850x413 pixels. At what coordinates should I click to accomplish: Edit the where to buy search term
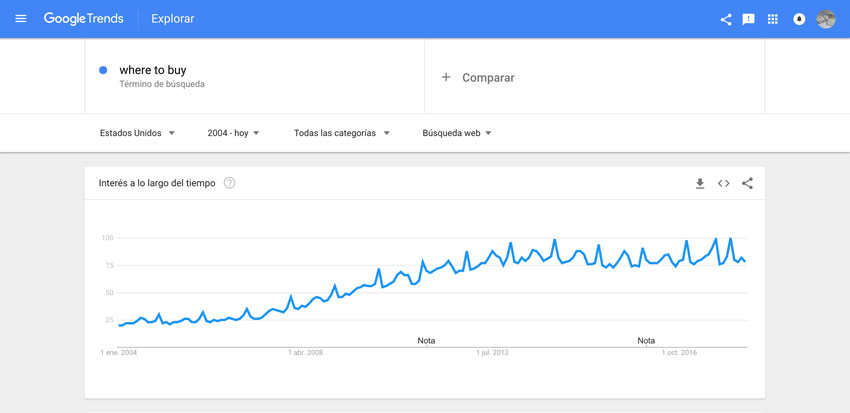coord(153,70)
